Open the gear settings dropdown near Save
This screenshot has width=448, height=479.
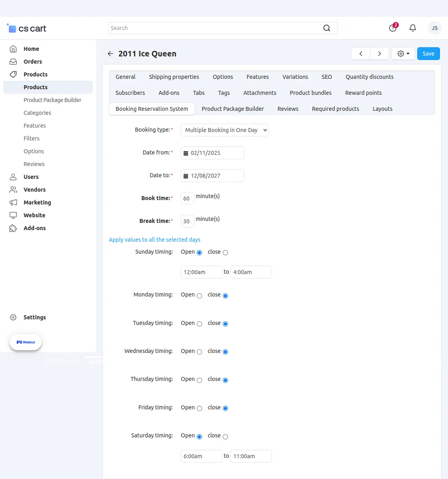click(403, 53)
